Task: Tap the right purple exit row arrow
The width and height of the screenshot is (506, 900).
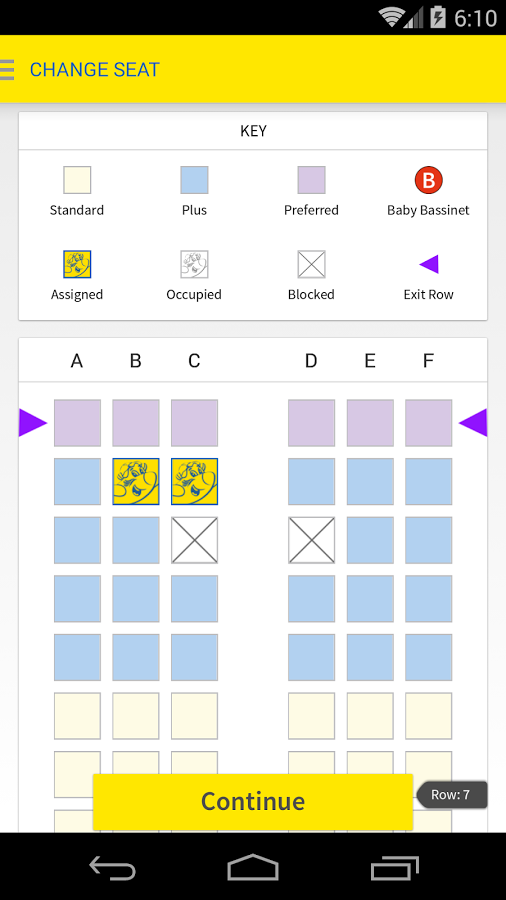Action: (473, 423)
